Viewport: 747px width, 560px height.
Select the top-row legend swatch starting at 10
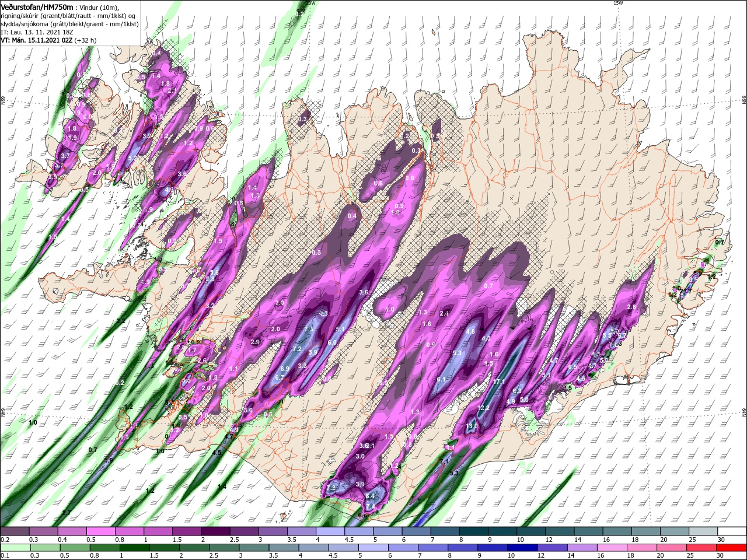531,531
